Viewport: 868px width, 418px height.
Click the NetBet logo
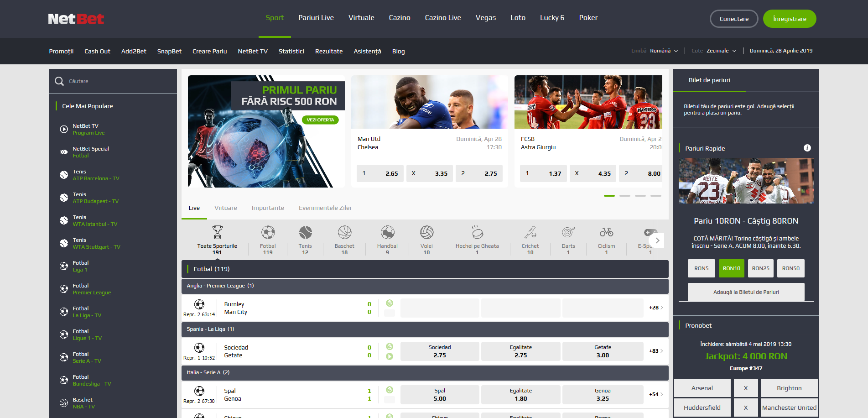click(76, 19)
